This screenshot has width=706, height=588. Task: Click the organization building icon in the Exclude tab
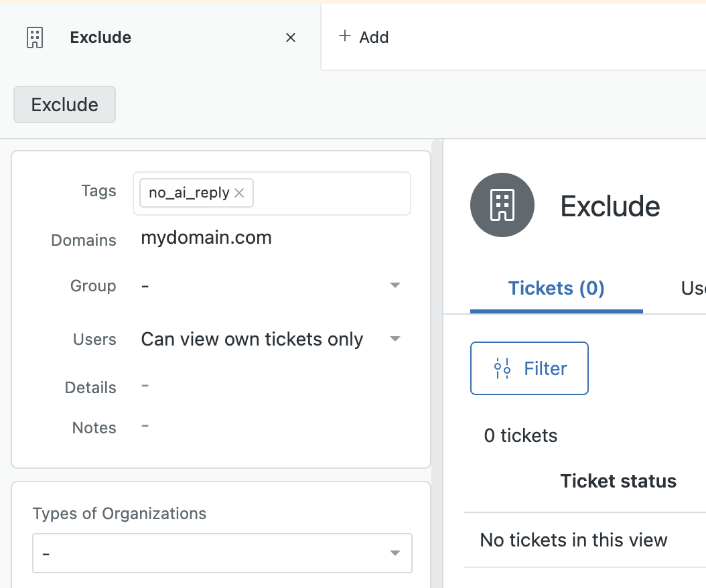[33, 38]
